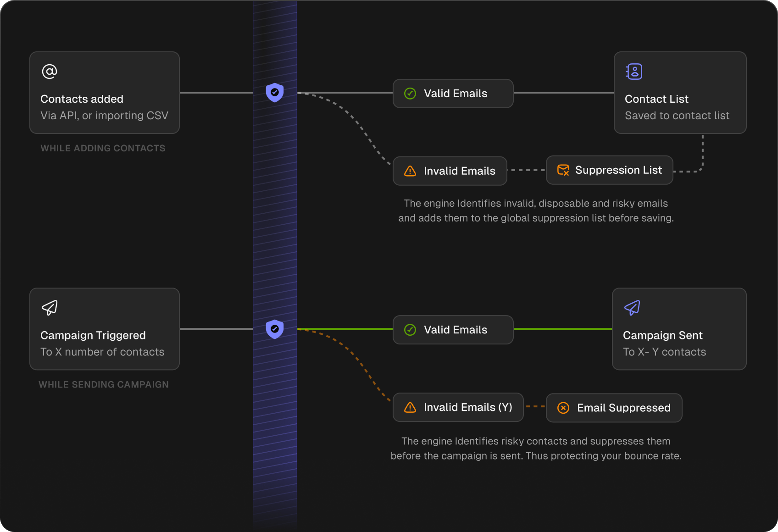Click the green checkmark beside Valid Emails
This screenshot has width=778, height=532.
tap(410, 93)
